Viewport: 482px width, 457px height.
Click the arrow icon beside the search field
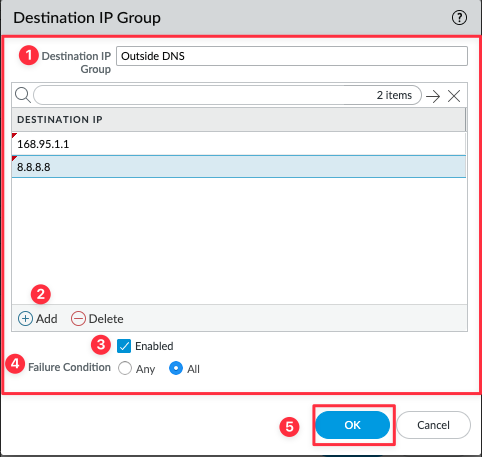coord(433,96)
